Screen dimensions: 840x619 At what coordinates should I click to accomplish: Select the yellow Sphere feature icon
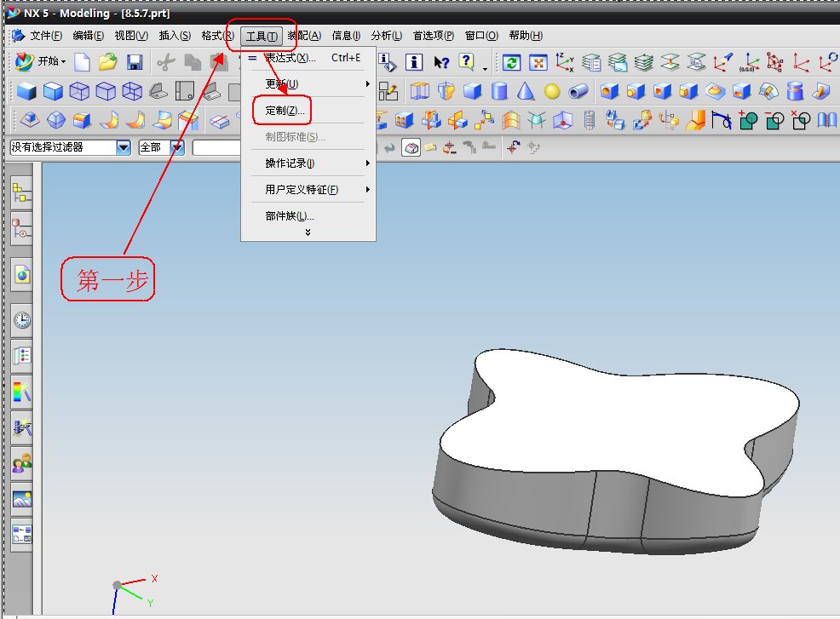point(552,91)
